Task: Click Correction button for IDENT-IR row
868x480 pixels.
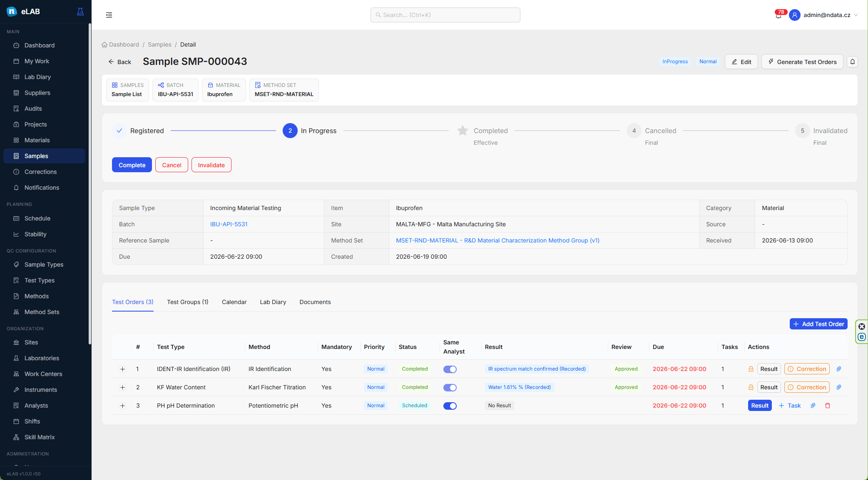Action: pos(807,369)
